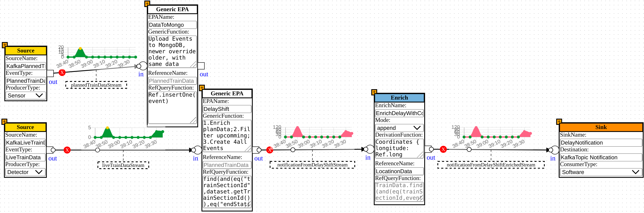Click the out port of DataToMongo EPA
Screen dimensions: 644x213
click(x=201, y=66)
